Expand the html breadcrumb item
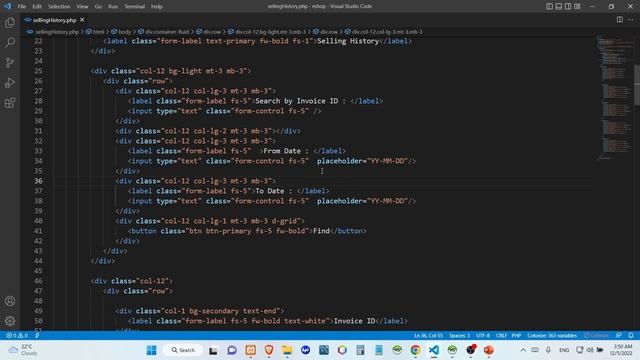This screenshot has width=640, height=360. [98, 31]
